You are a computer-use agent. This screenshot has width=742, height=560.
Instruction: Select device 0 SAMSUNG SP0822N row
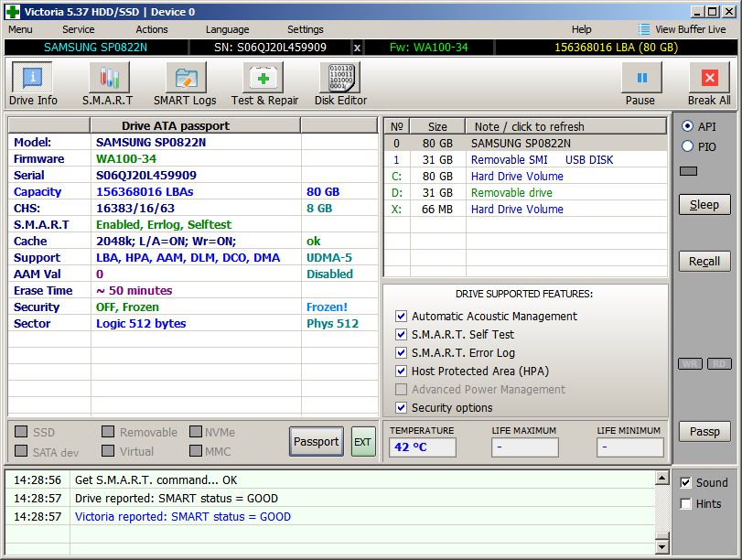(525, 143)
